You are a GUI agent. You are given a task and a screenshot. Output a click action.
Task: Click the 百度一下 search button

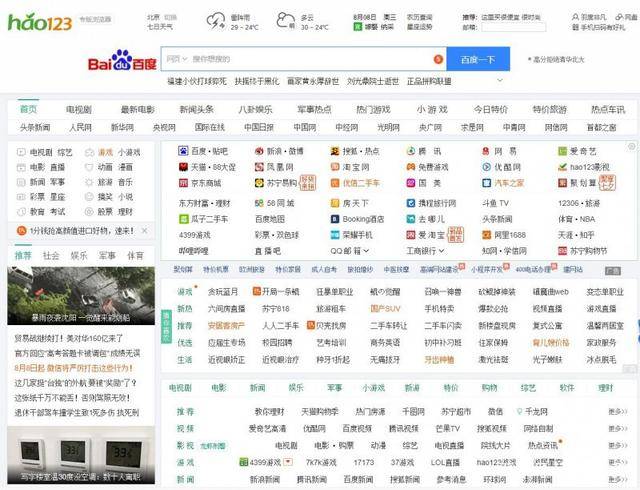(x=478, y=59)
